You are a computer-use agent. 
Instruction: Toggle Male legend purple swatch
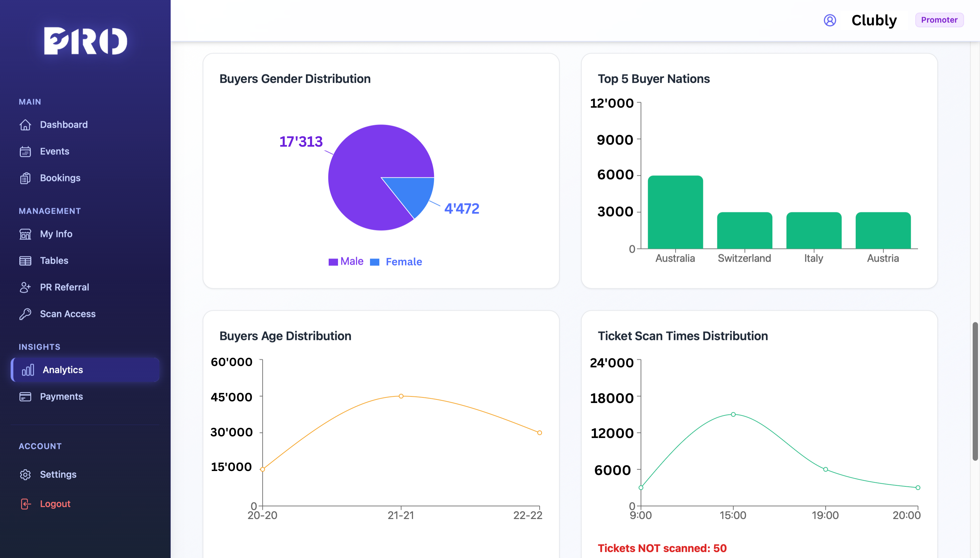tap(333, 262)
